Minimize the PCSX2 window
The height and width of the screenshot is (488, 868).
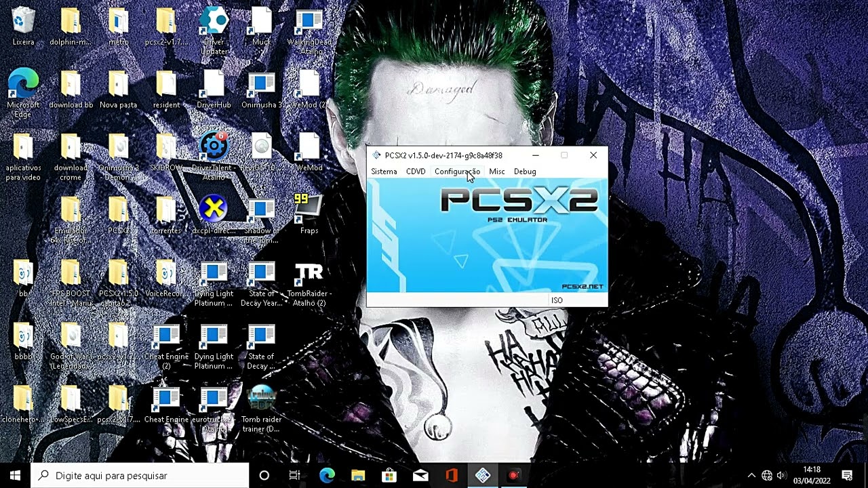click(535, 155)
